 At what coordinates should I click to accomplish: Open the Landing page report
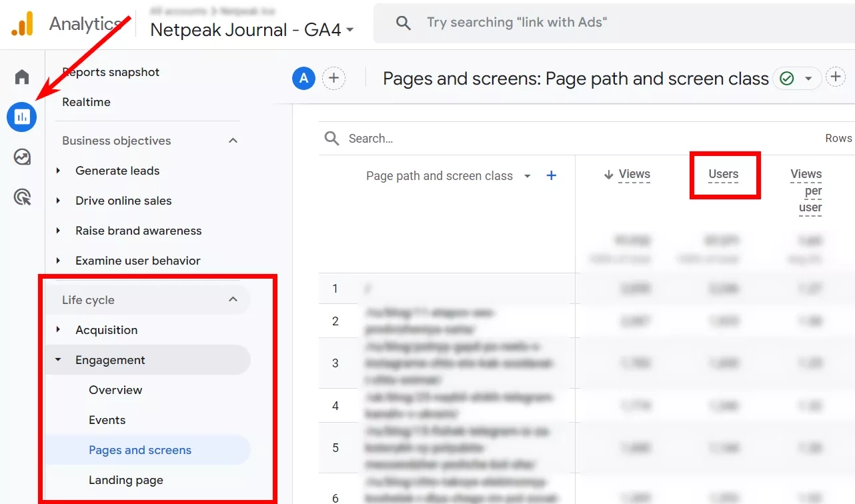(x=126, y=479)
